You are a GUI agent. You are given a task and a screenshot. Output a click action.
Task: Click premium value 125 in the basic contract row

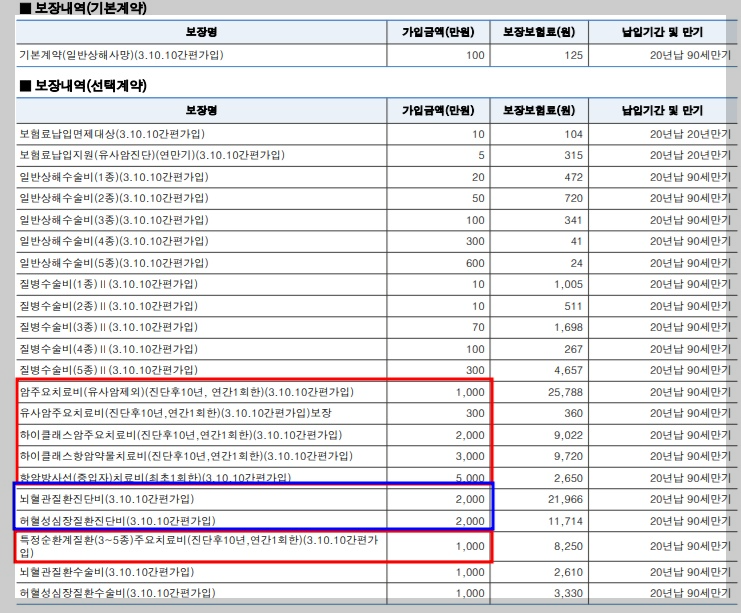tap(573, 55)
